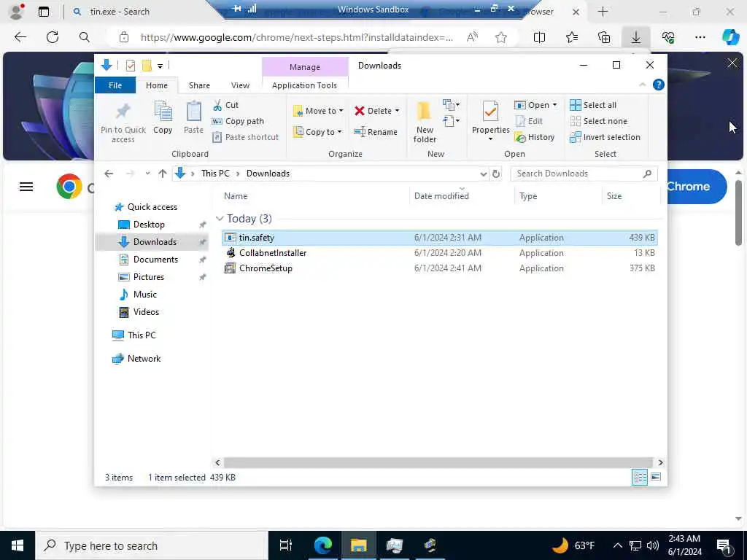747x560 pixels.
Task: Switch to large icons view in status bar
Action: (x=656, y=477)
